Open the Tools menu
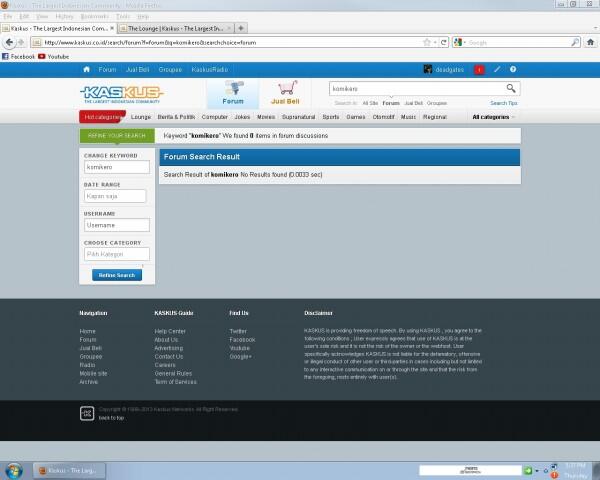Image resolution: width=600 pixels, height=480 pixels. [x=123, y=16]
